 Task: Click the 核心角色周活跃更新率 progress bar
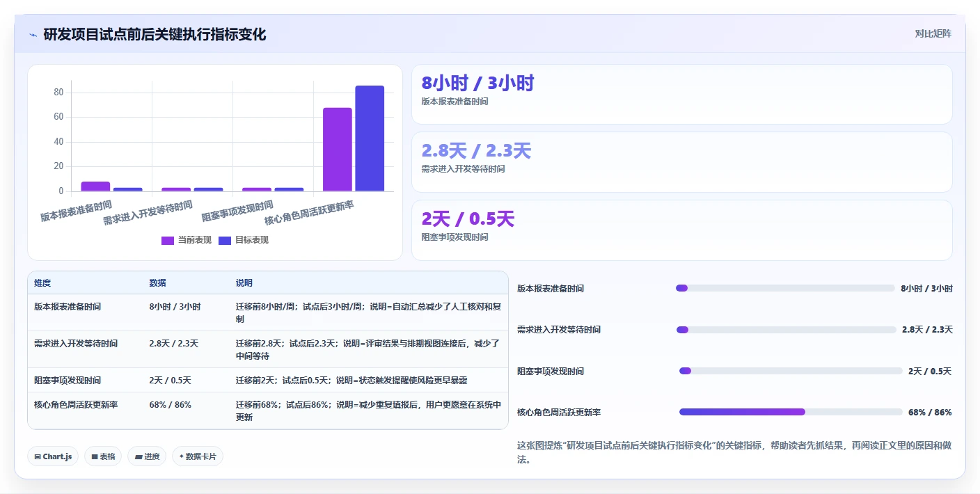point(791,412)
